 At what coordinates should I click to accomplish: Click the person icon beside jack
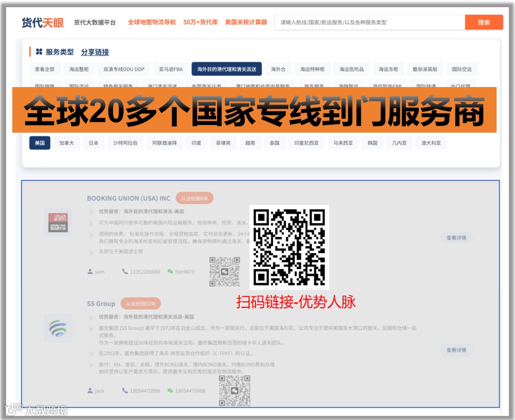90,390
